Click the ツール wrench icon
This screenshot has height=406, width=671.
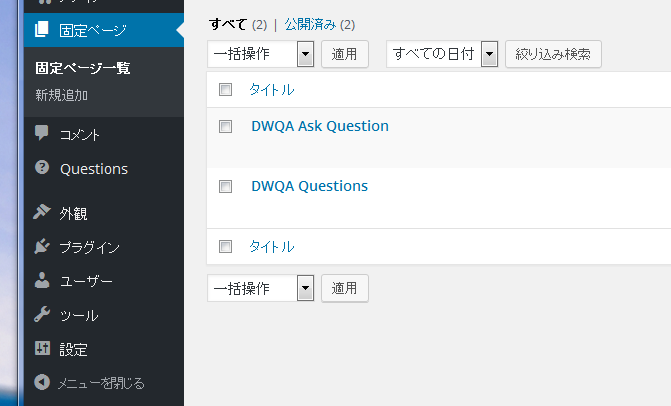pyautogui.click(x=42, y=314)
